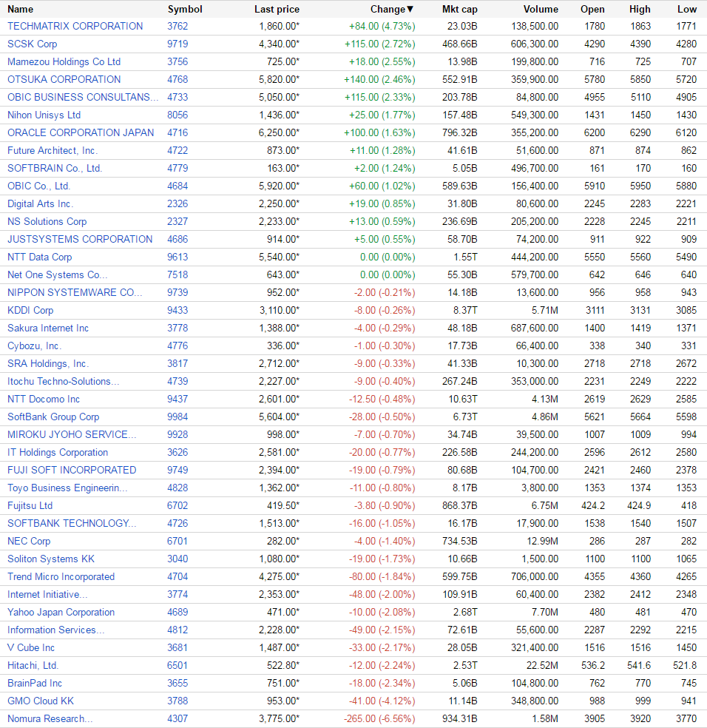Open Internet Initiative link
Image resolution: width=707 pixels, height=728 pixels.
pos(47,594)
